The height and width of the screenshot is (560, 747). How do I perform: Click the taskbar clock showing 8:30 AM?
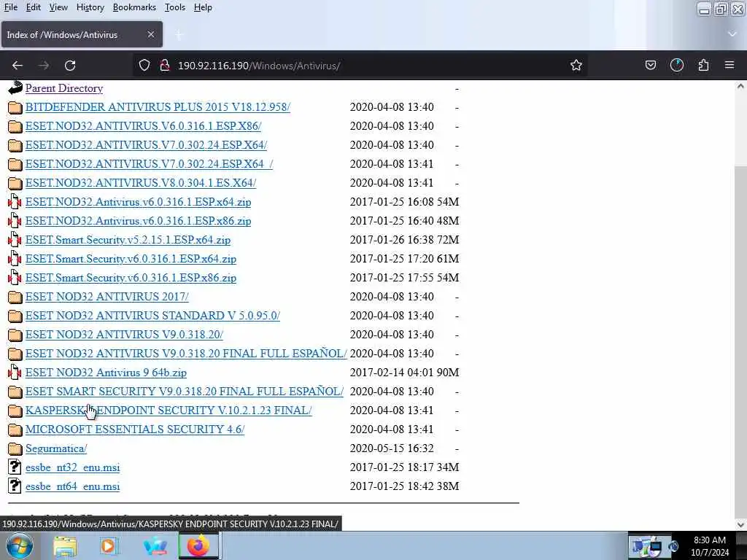pyautogui.click(x=710, y=545)
